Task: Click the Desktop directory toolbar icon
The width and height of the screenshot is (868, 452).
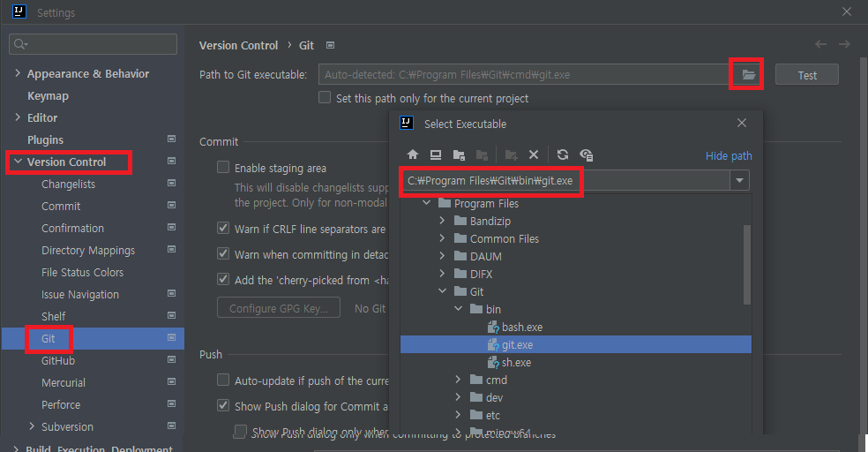Action: click(x=436, y=154)
